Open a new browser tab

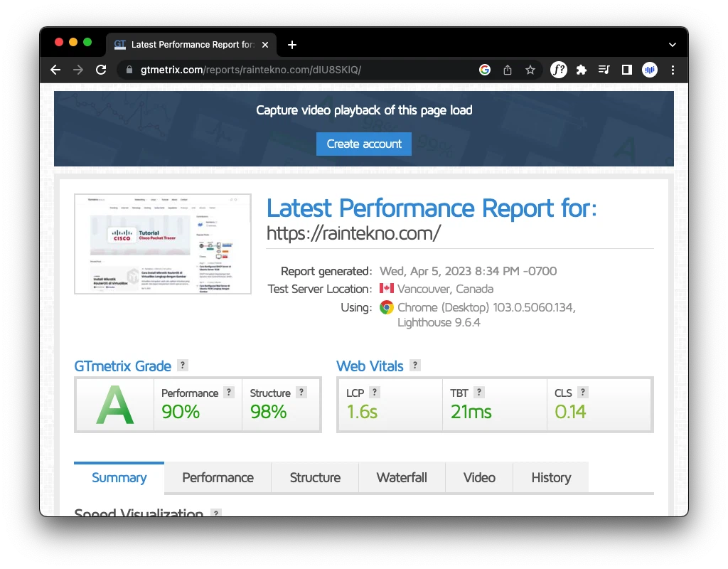(x=291, y=45)
